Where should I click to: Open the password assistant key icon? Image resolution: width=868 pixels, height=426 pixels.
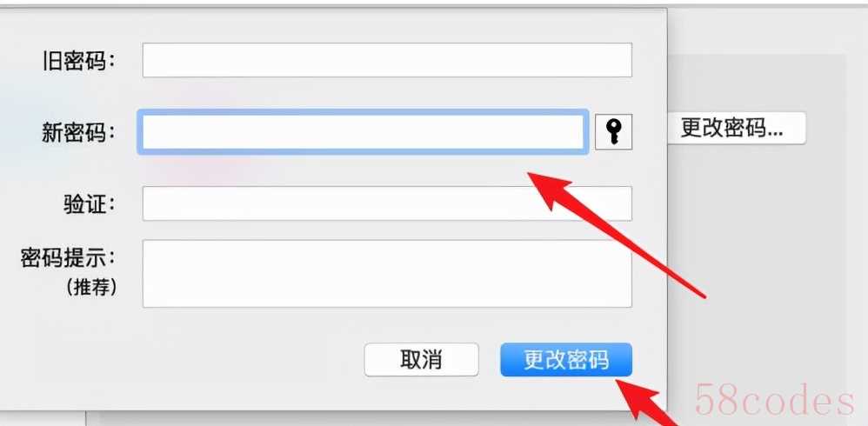613,131
